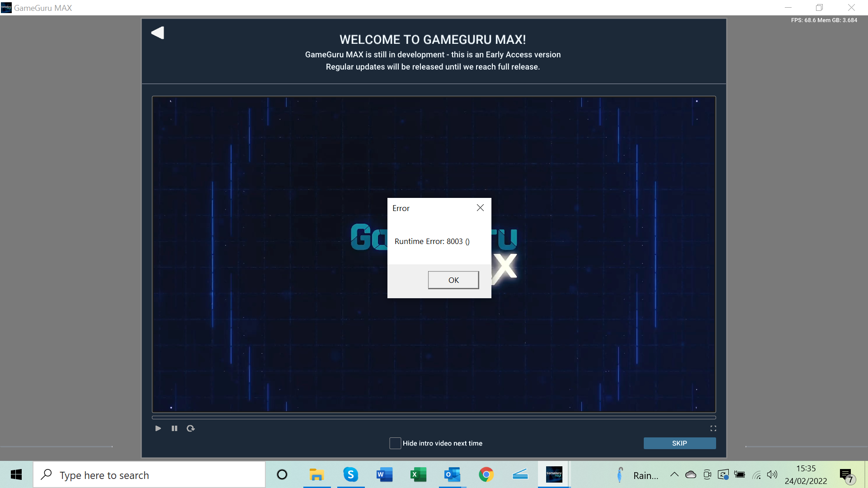Viewport: 868px width, 488px height.
Task: Check OneDrive status from the system tray
Action: tap(690, 474)
